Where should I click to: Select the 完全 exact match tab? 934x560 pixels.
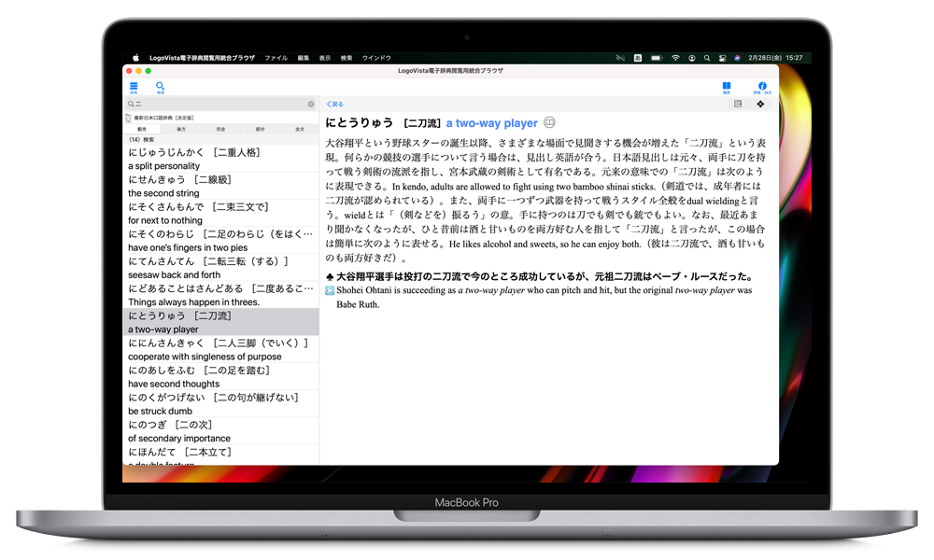(221, 129)
